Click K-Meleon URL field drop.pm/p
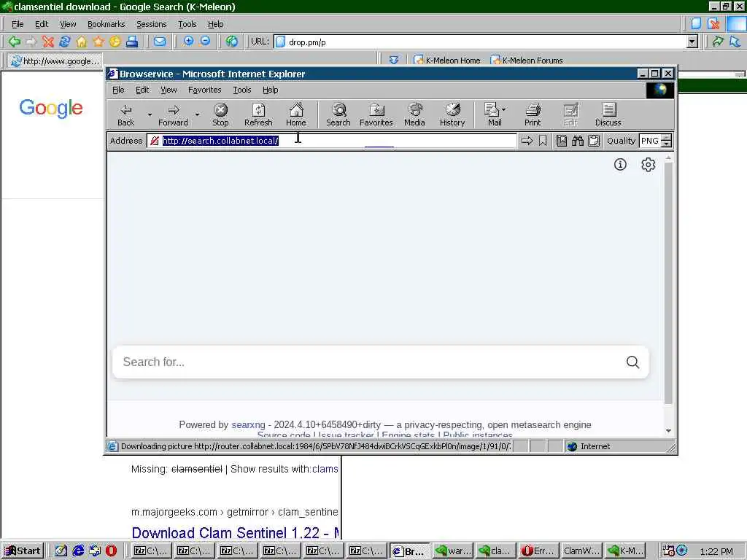Viewport: 747px width, 560px height. pos(486,42)
